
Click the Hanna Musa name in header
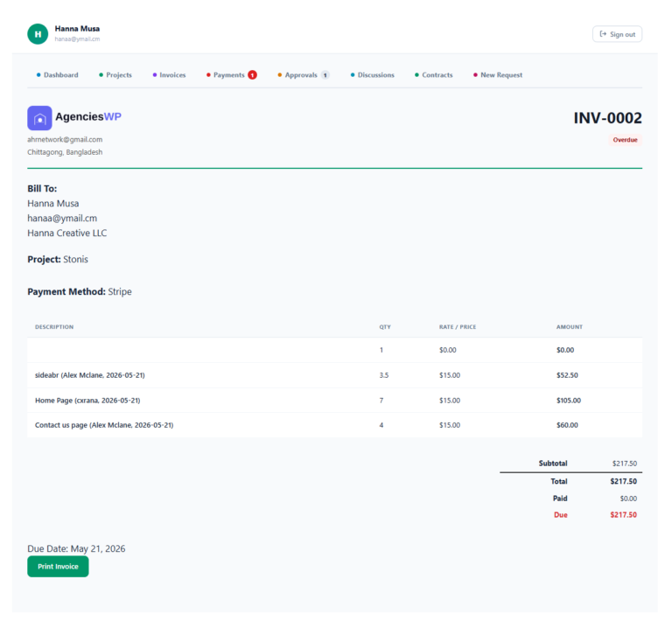pos(77,29)
